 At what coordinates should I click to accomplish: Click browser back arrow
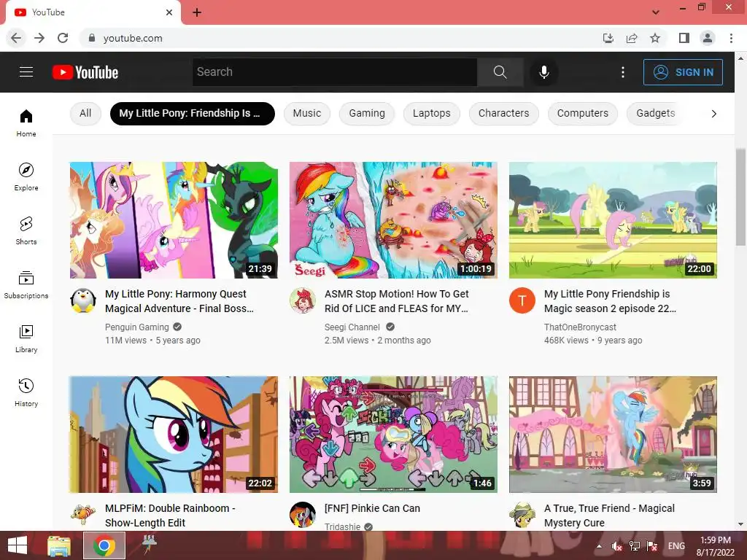pyautogui.click(x=16, y=38)
